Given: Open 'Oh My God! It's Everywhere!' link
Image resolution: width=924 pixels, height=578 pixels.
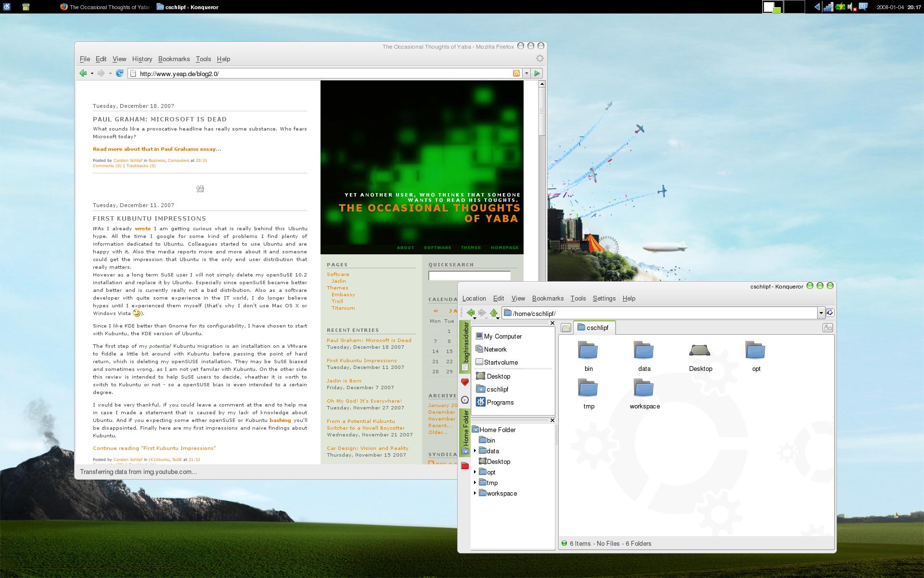Looking at the screenshot, I should point(364,401).
